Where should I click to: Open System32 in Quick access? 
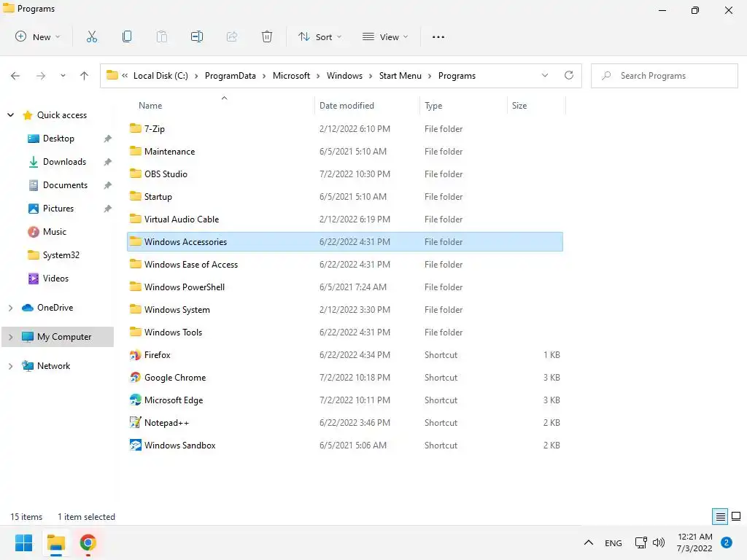coord(61,255)
